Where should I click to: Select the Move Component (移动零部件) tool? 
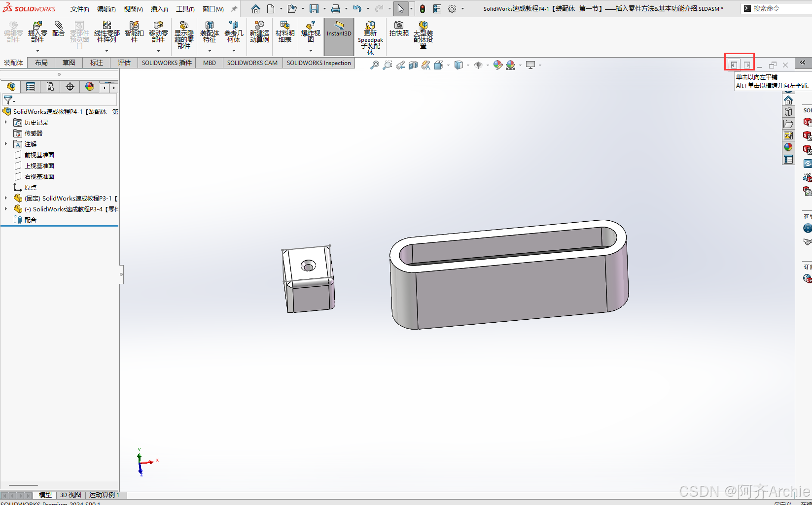[x=158, y=32]
